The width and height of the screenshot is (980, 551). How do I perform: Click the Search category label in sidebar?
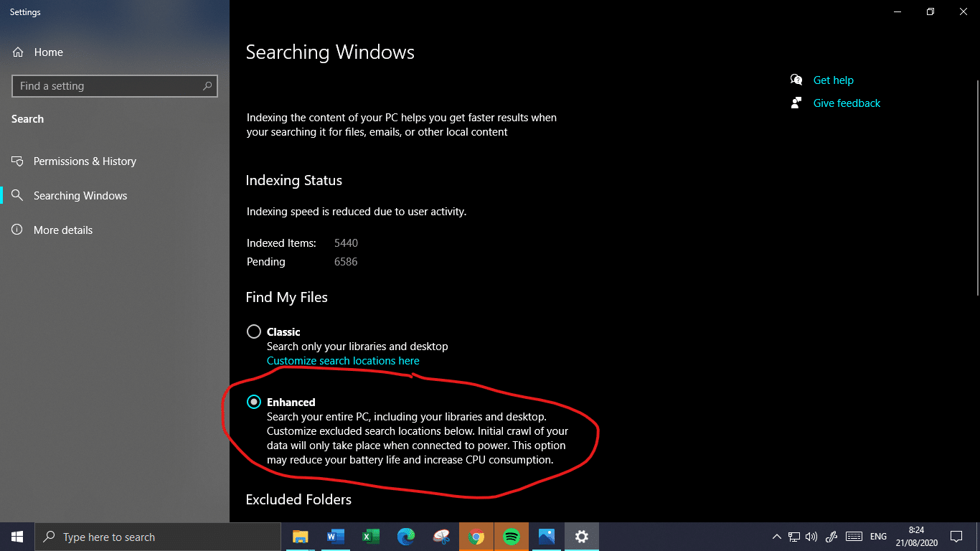(x=27, y=119)
